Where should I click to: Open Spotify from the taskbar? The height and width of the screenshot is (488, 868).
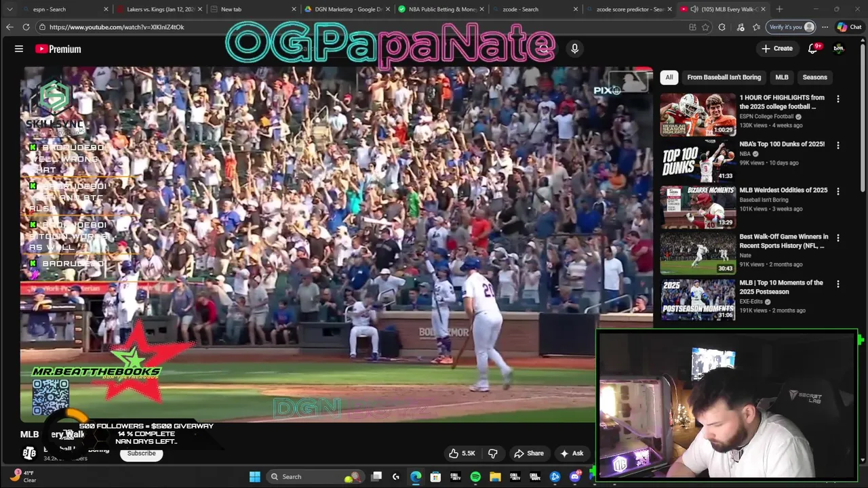coord(475,476)
